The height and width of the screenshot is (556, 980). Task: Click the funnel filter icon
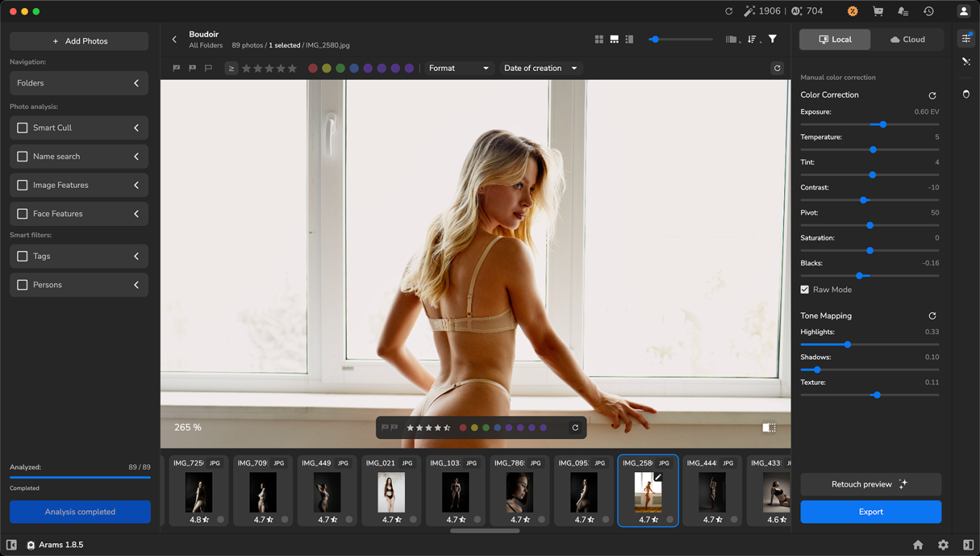[773, 39]
